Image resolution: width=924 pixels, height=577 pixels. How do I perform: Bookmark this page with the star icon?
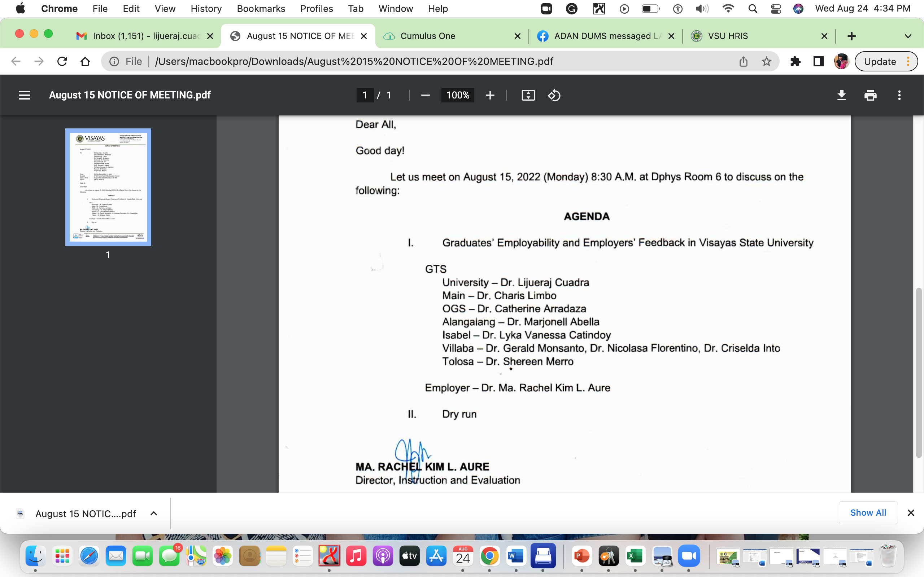766,61
